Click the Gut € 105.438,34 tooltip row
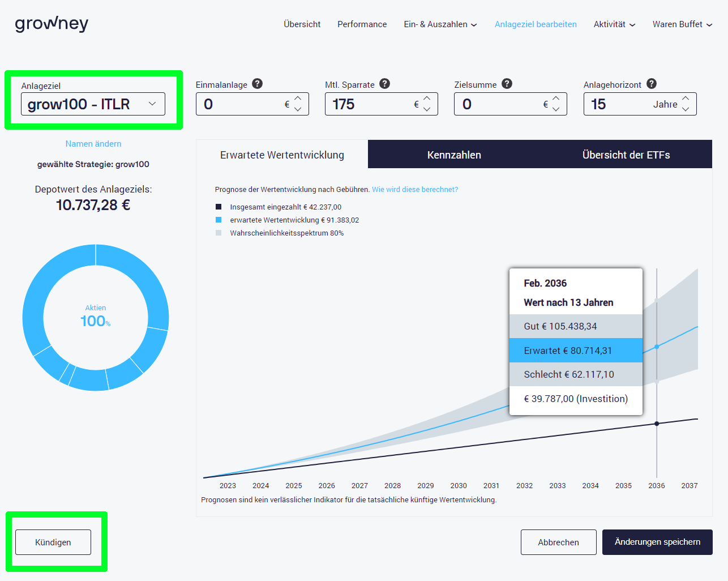Image resolution: width=728 pixels, height=581 pixels. coord(576,326)
